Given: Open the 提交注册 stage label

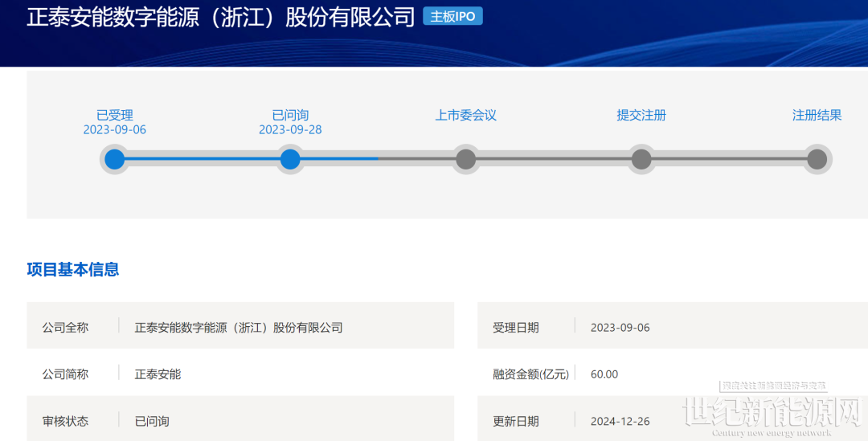Looking at the screenshot, I should [x=641, y=115].
